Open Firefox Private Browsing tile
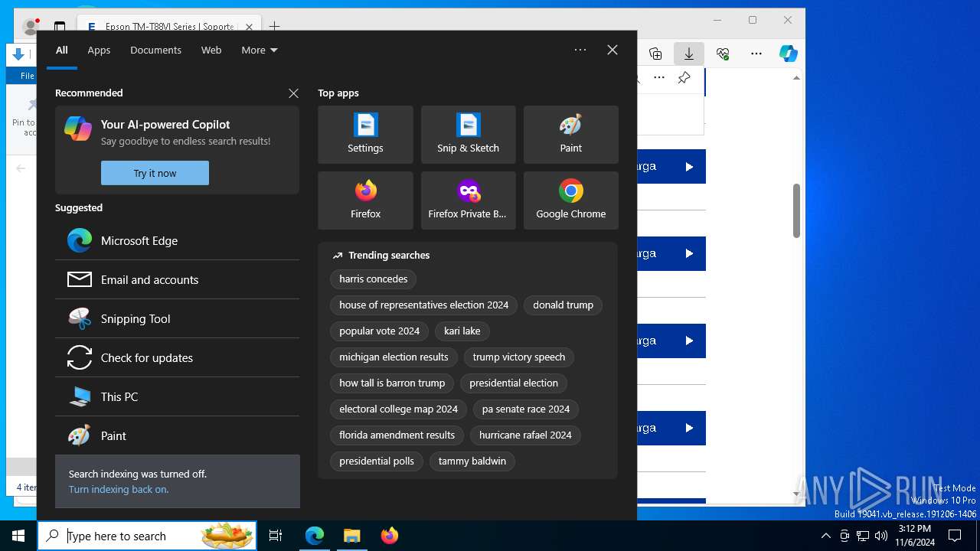The height and width of the screenshot is (551, 980). 468,201
